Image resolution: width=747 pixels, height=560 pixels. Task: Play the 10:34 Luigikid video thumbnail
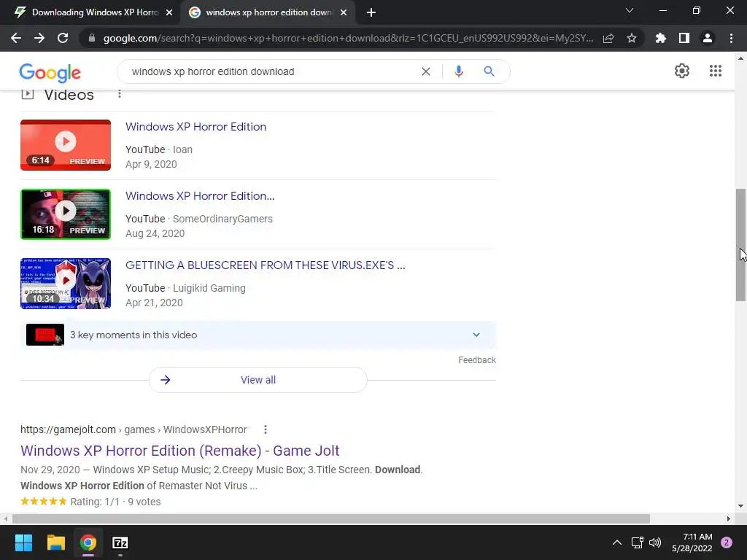tap(66, 284)
